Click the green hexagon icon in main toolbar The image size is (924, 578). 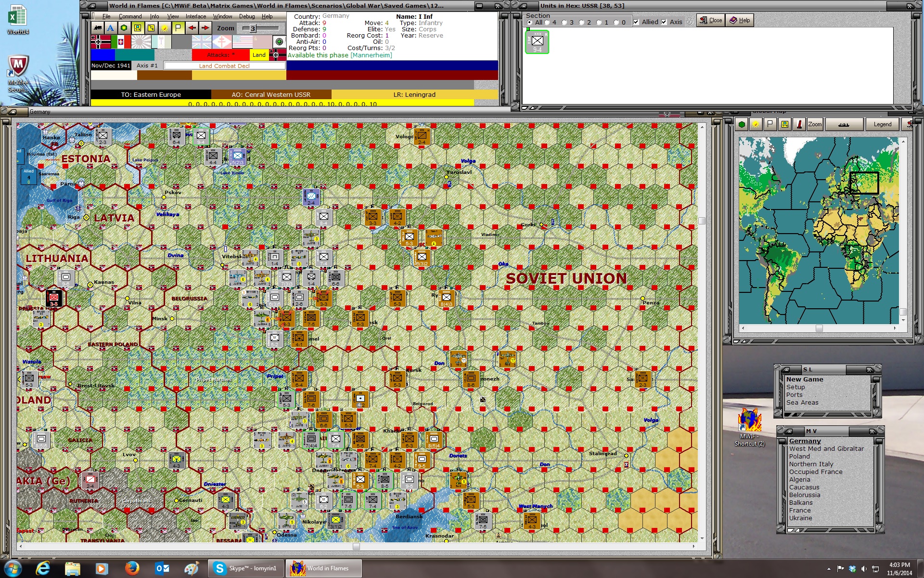tap(124, 28)
